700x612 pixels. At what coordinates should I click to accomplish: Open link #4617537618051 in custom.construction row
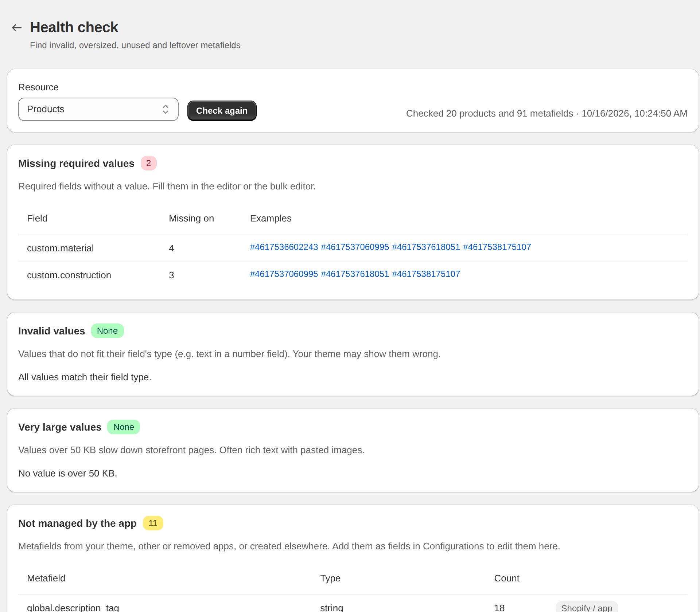coord(355,274)
